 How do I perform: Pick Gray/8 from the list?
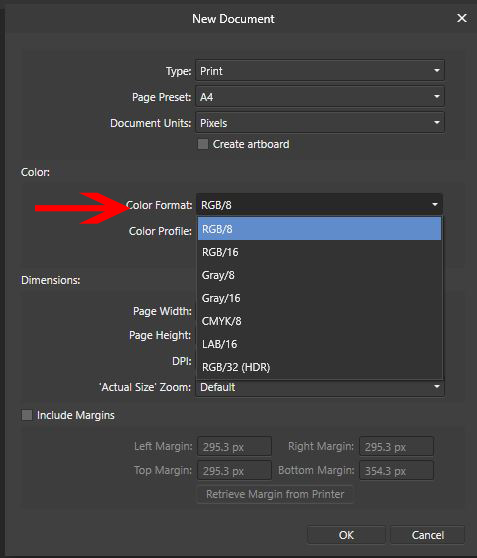[319, 275]
